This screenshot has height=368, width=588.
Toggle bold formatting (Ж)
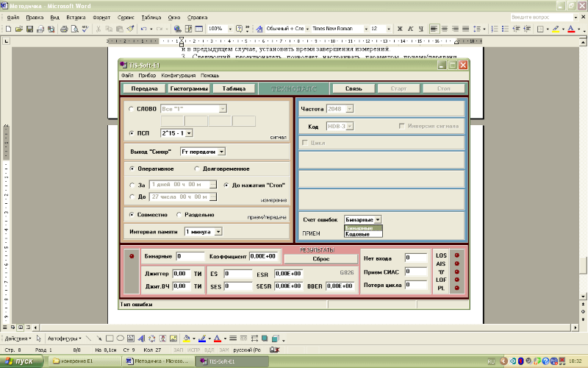click(400, 29)
